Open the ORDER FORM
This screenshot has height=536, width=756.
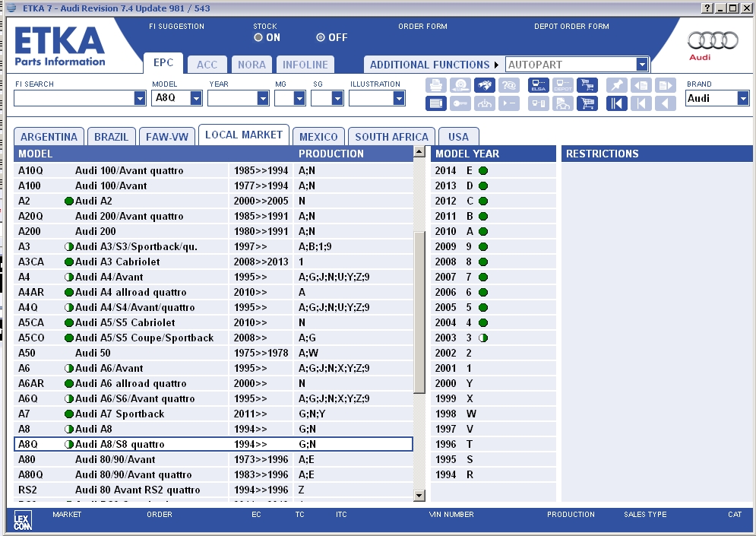(x=423, y=26)
